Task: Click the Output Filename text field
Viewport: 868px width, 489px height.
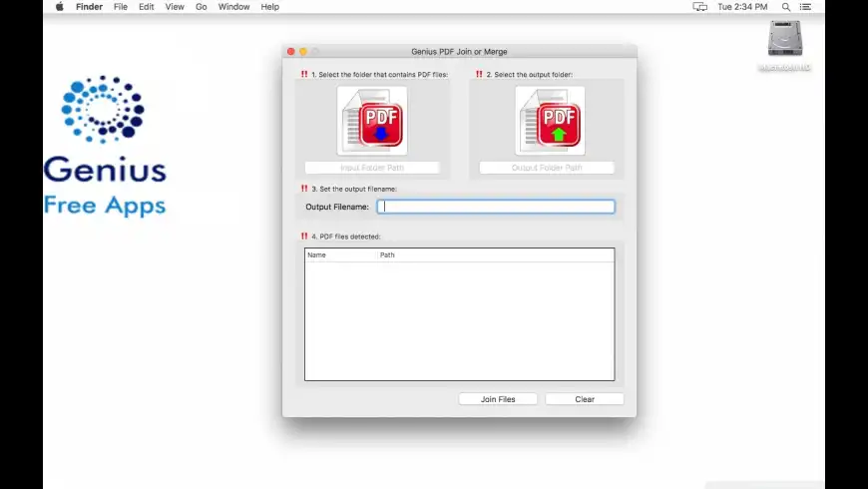Action: click(x=496, y=207)
